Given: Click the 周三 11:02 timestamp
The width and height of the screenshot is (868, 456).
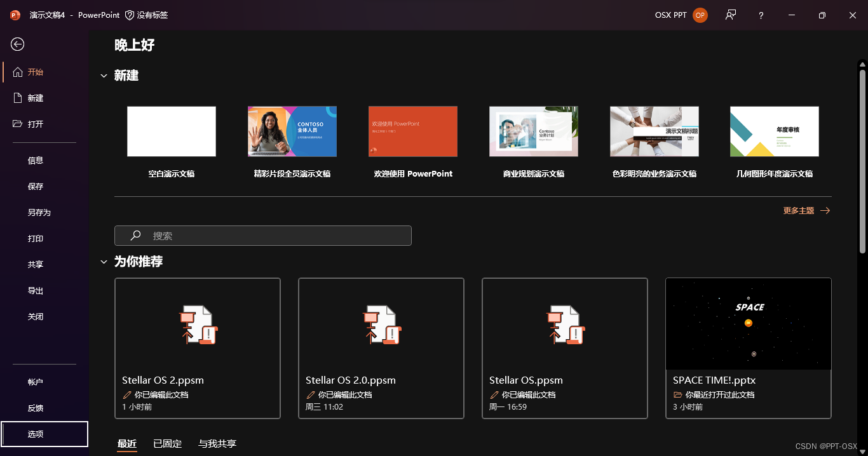Looking at the screenshot, I should (324, 407).
